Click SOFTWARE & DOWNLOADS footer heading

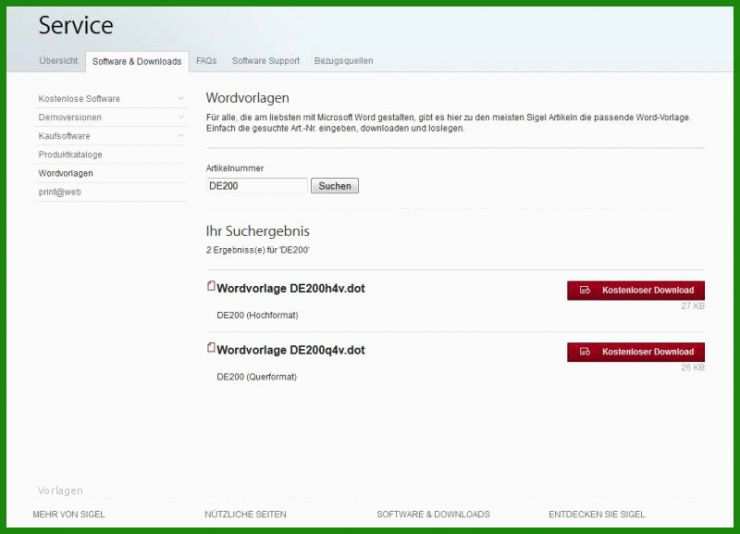coord(433,514)
